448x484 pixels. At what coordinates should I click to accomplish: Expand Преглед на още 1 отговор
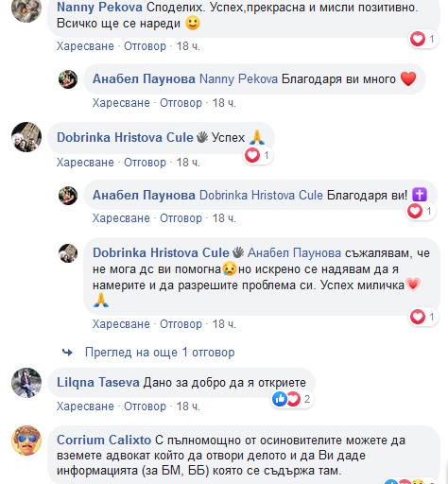point(160,353)
